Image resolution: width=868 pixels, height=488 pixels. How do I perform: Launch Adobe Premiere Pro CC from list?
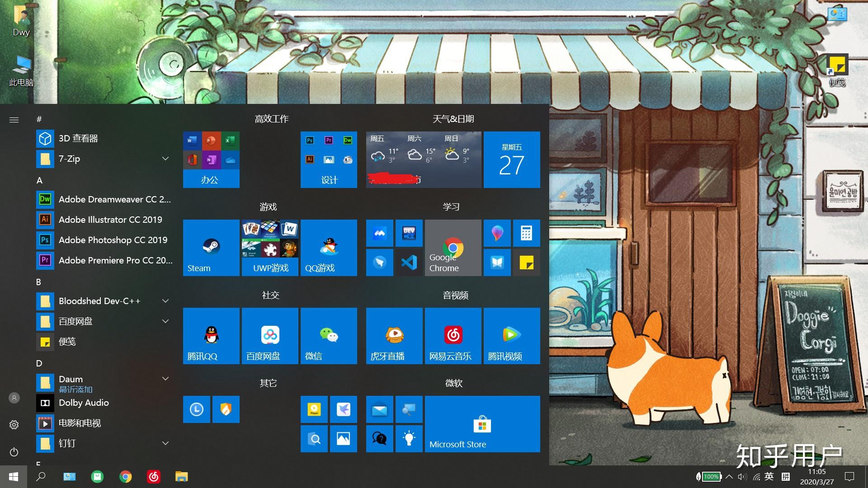(105, 260)
